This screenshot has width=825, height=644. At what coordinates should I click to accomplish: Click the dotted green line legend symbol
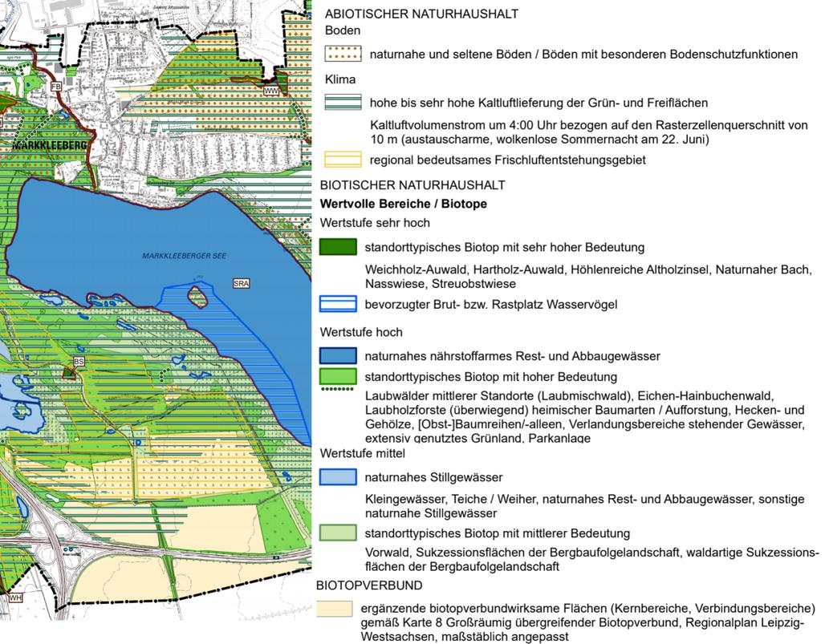click(338, 389)
